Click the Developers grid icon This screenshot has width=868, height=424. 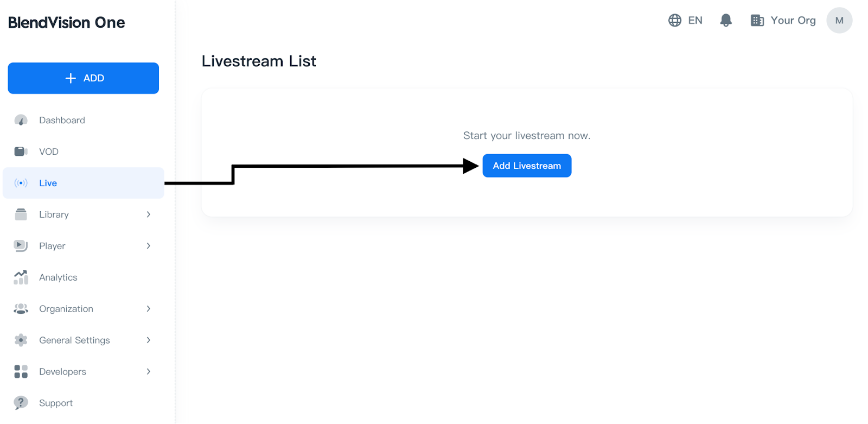(x=21, y=372)
